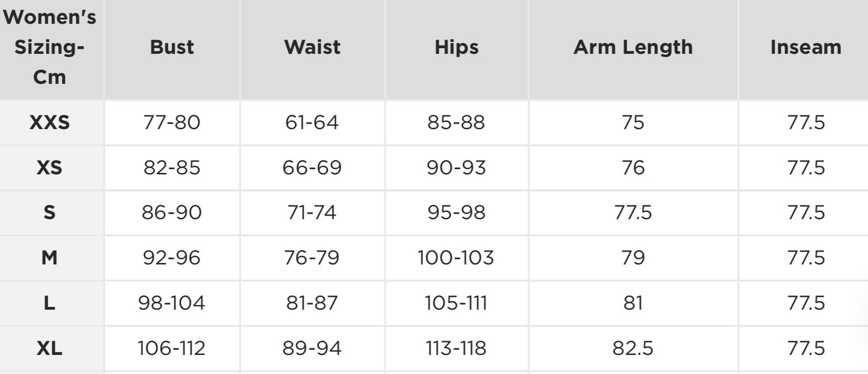Click the 77-80 bust measurement cell
868x374 pixels.
point(172,122)
